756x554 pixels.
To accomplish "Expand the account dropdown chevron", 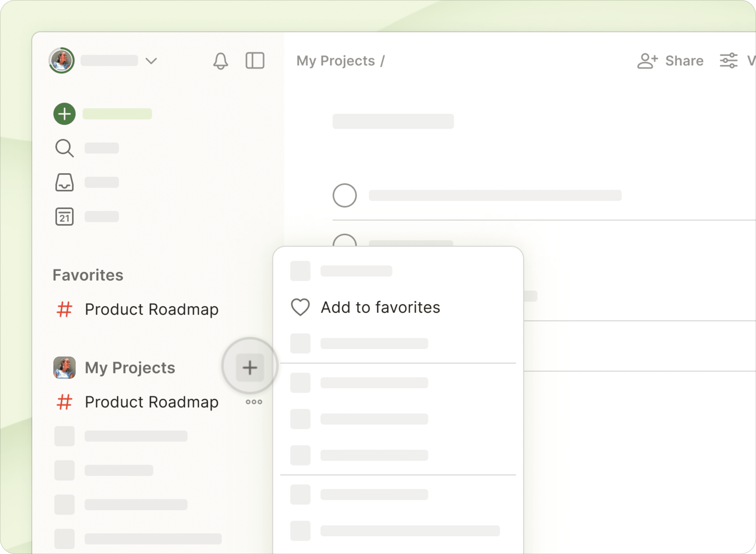I will [x=151, y=61].
